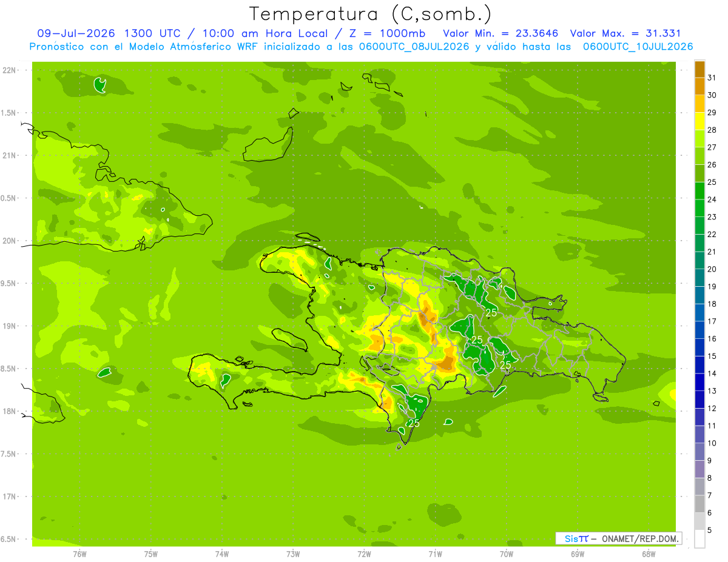728x562 pixels.
Task: Click the legend value "10"
Action: tap(712, 443)
